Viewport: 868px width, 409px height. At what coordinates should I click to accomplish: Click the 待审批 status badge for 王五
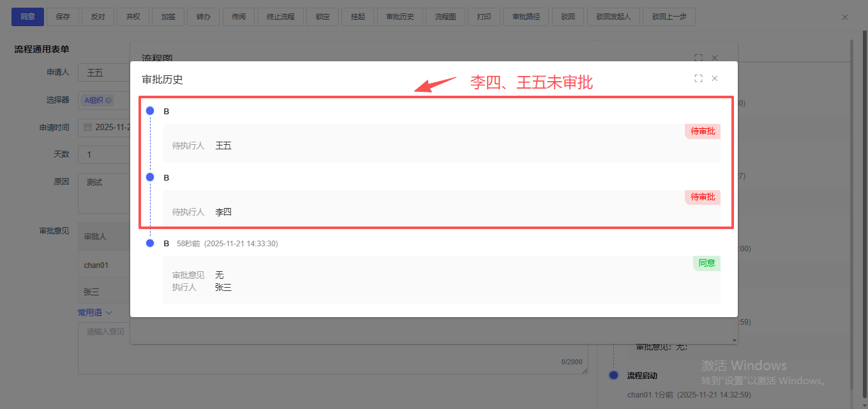pos(703,131)
